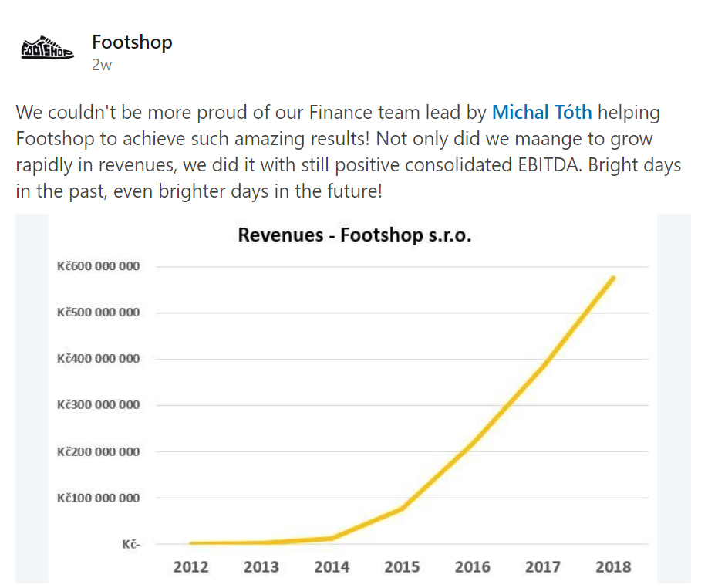Click the chart title Revenues - Footshop s.r.o.
This screenshot has height=588, width=708.
[354, 235]
